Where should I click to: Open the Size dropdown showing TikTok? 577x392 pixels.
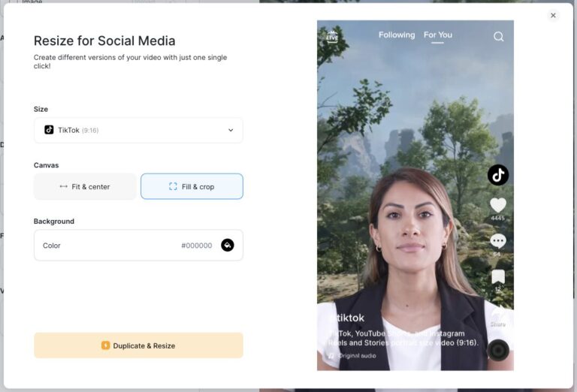(138, 130)
